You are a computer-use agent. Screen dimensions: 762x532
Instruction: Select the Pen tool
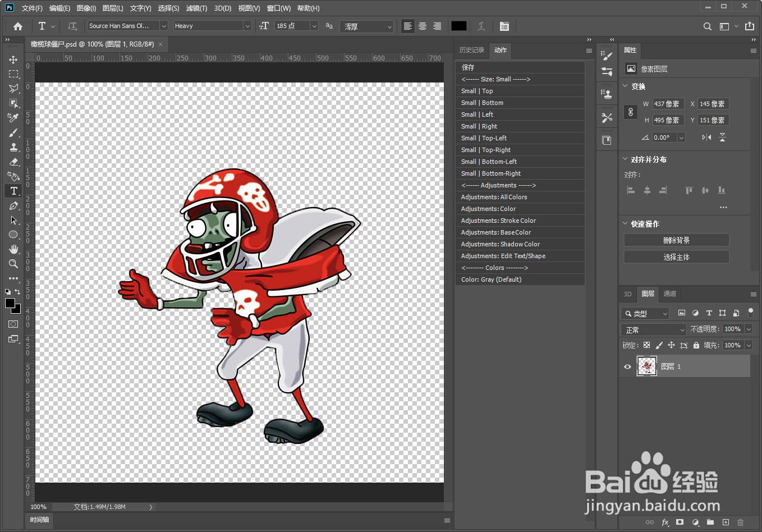[13, 205]
